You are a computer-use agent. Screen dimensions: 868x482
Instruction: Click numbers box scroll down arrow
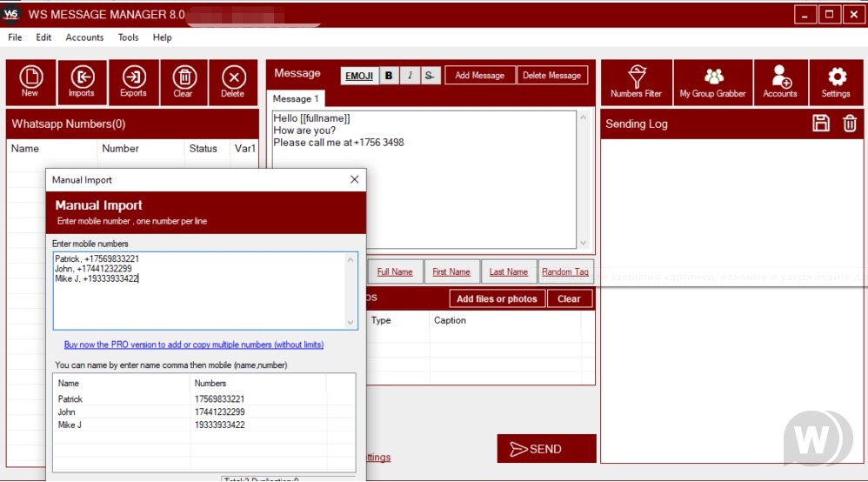[x=351, y=323]
